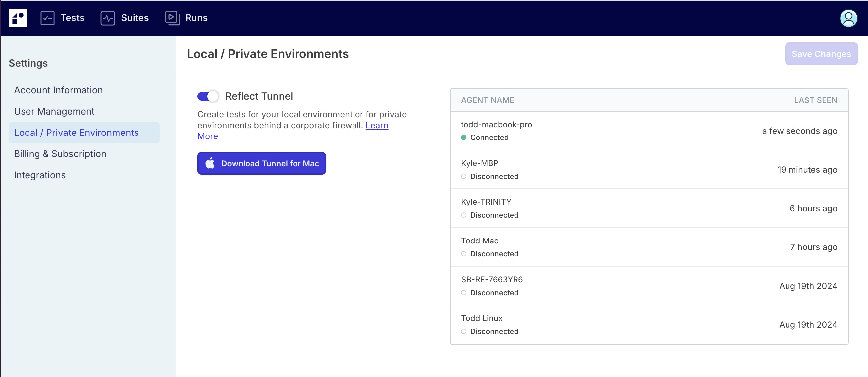Image resolution: width=868 pixels, height=377 pixels.
Task: Follow the Learn More link
Action: tap(377, 125)
